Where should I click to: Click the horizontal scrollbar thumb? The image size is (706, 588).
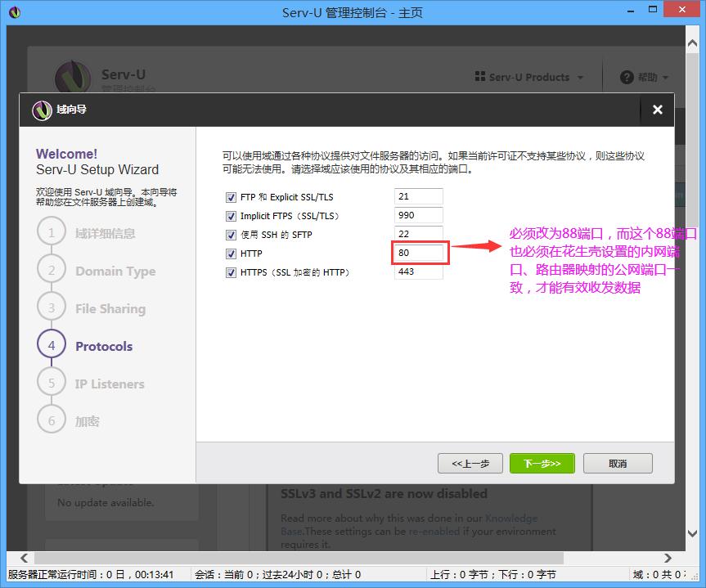pyautogui.click(x=299, y=559)
